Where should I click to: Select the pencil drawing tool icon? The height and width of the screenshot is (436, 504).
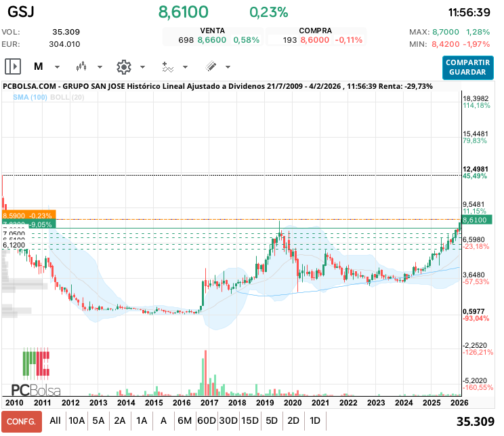(211, 66)
